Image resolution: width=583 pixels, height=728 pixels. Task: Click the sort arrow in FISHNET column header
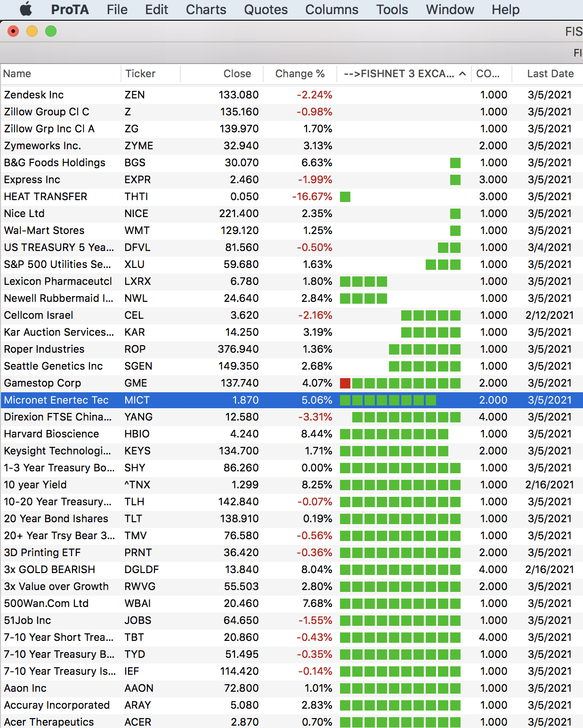click(x=462, y=73)
